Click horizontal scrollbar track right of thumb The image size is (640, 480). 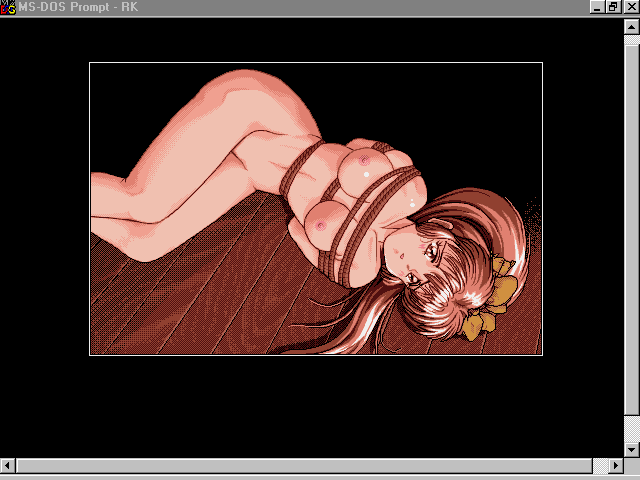[600, 466]
